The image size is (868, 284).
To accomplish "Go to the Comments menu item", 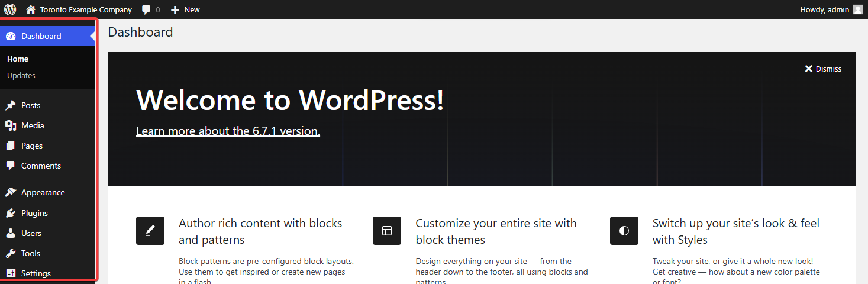I will pyautogui.click(x=41, y=166).
